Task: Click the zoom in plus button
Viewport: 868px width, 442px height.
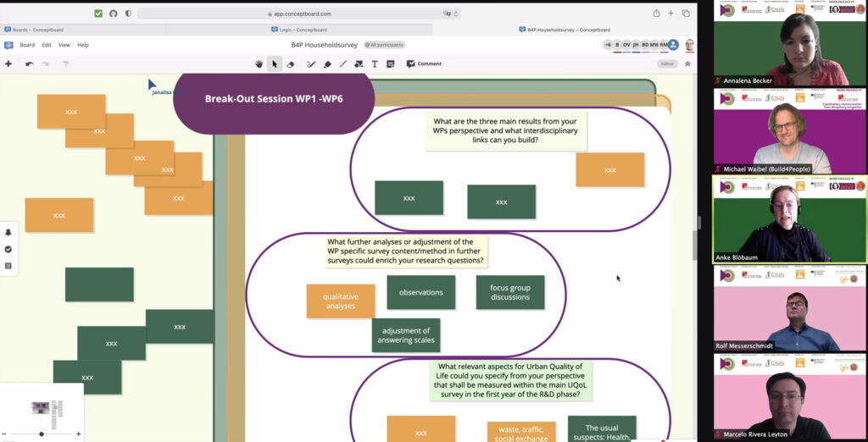Action: pos(79,434)
